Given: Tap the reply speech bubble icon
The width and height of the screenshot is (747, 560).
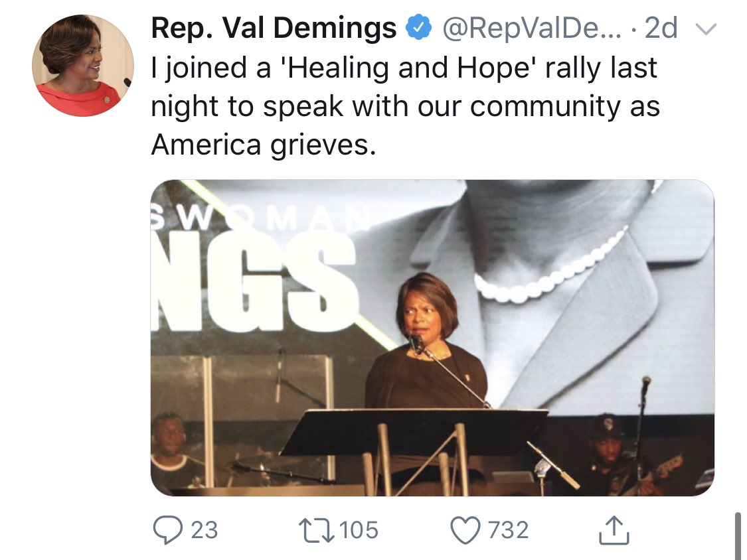Looking at the screenshot, I should 165,530.
